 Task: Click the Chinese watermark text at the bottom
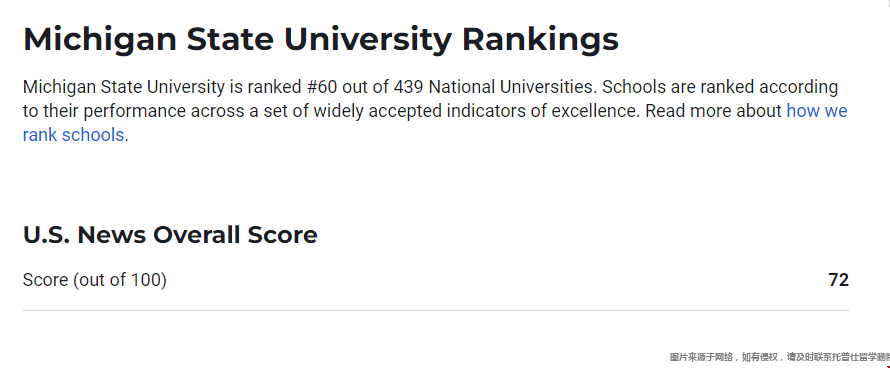pos(779,357)
